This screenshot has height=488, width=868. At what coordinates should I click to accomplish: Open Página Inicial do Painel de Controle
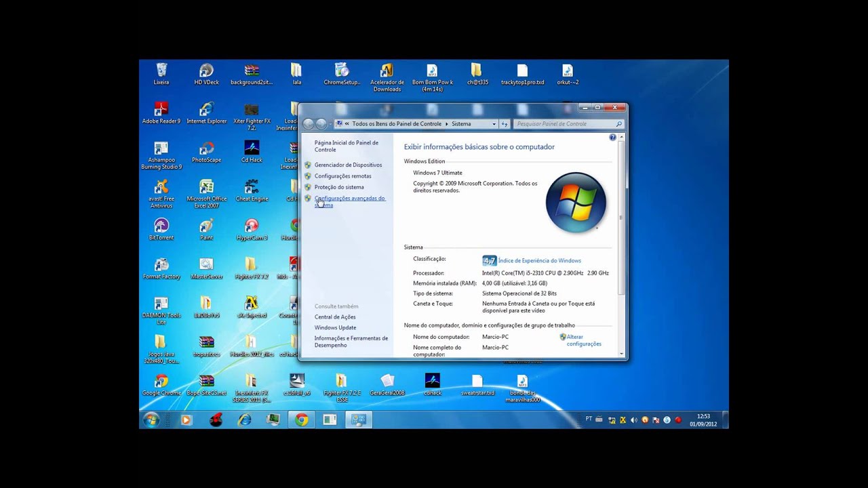[347, 146]
